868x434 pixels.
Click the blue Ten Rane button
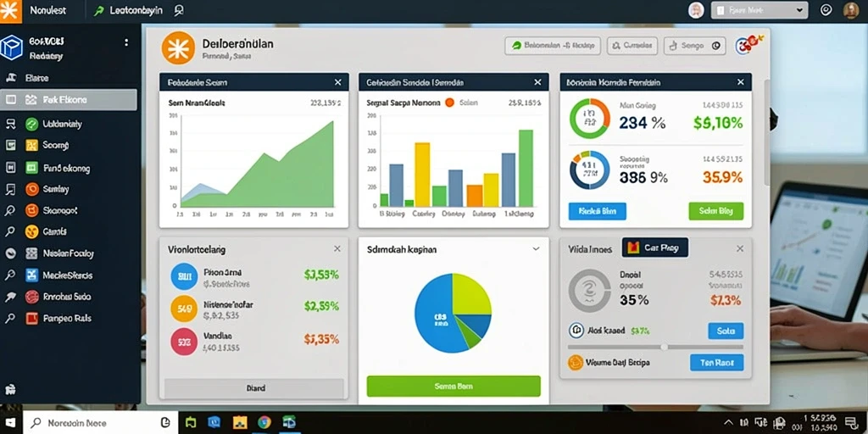[x=717, y=363]
